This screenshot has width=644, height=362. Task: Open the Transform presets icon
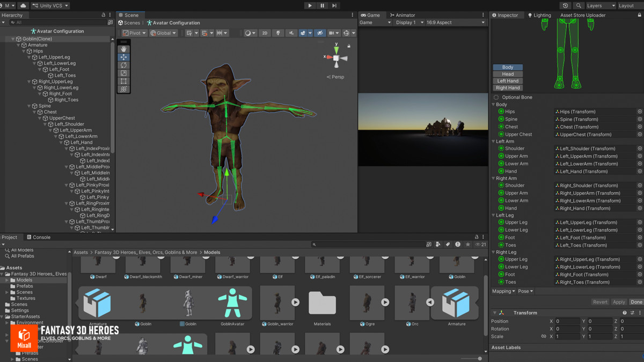[x=632, y=313]
